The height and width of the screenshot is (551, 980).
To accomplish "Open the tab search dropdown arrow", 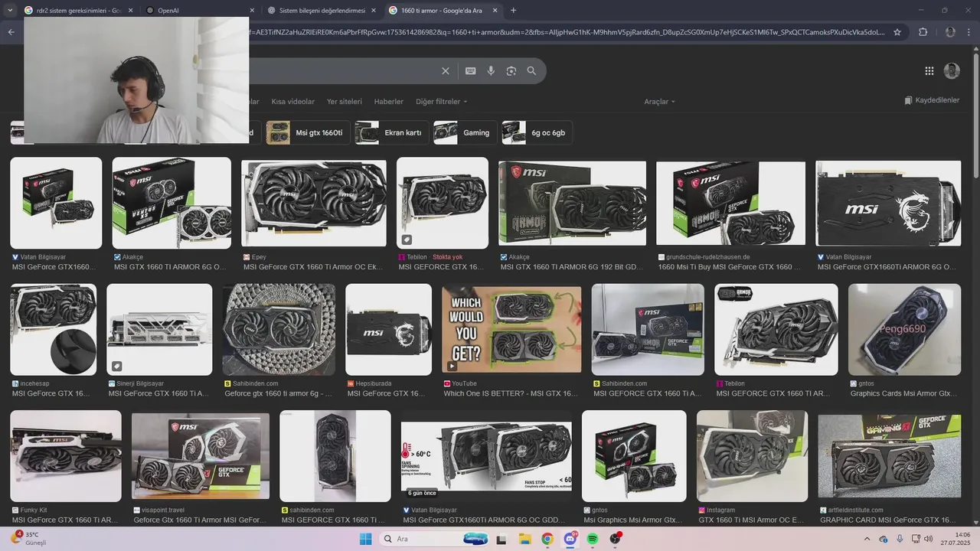I will coord(10,11).
